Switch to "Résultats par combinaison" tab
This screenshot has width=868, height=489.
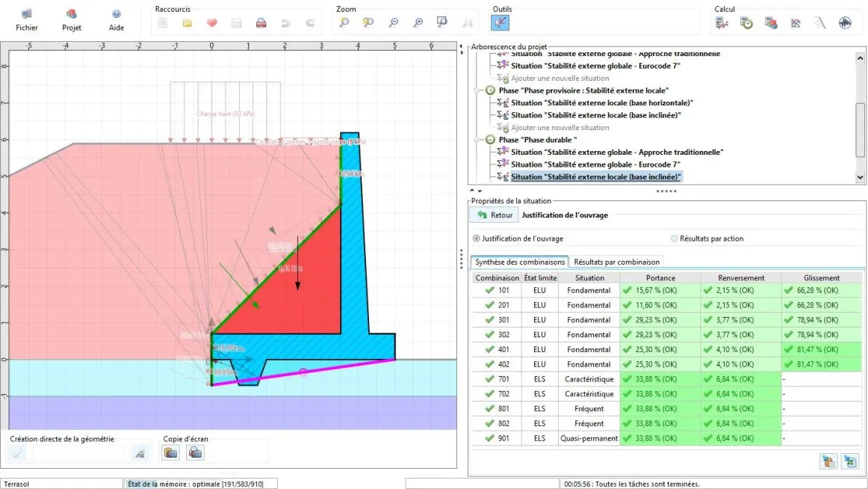616,262
